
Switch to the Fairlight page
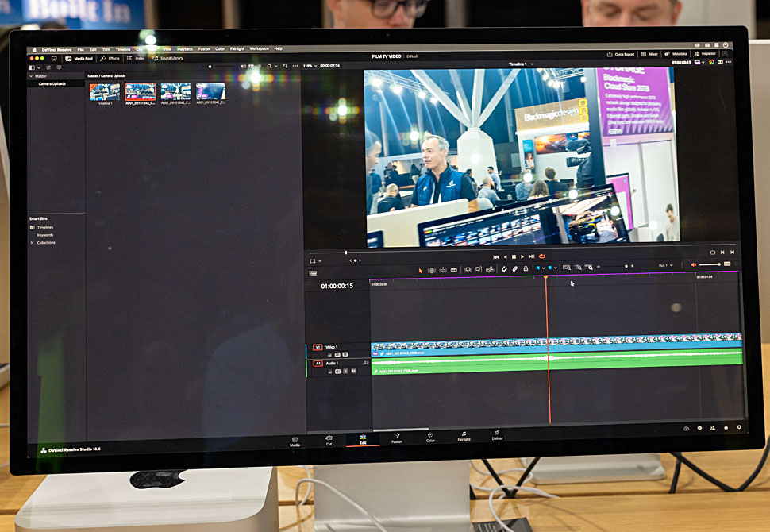tap(464, 436)
